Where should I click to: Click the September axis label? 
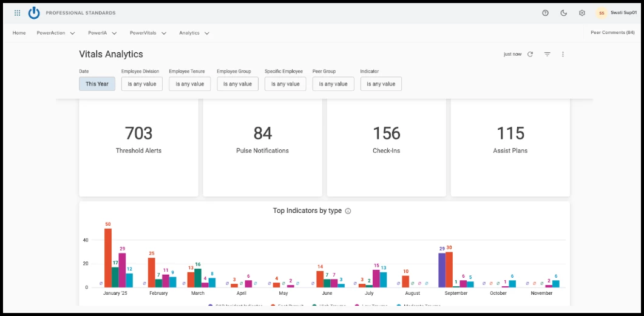click(x=456, y=294)
